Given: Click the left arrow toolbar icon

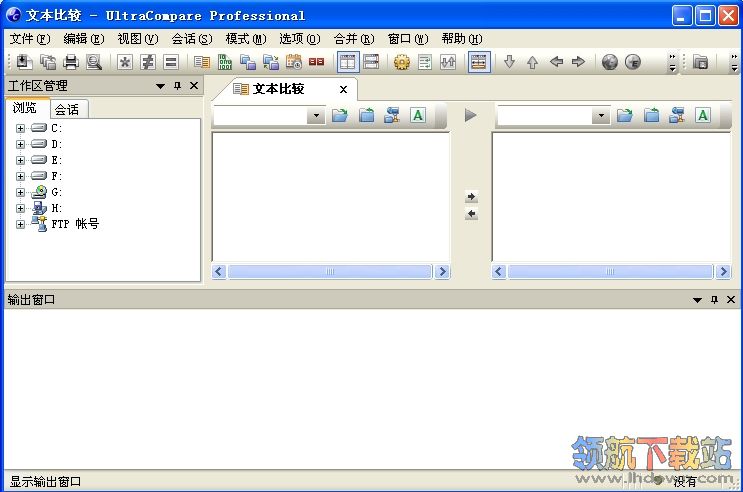Looking at the screenshot, I should click(x=556, y=62).
